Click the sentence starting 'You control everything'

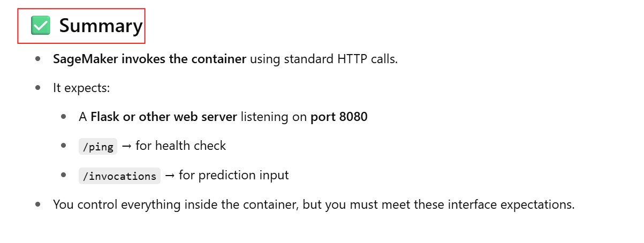coord(313,204)
